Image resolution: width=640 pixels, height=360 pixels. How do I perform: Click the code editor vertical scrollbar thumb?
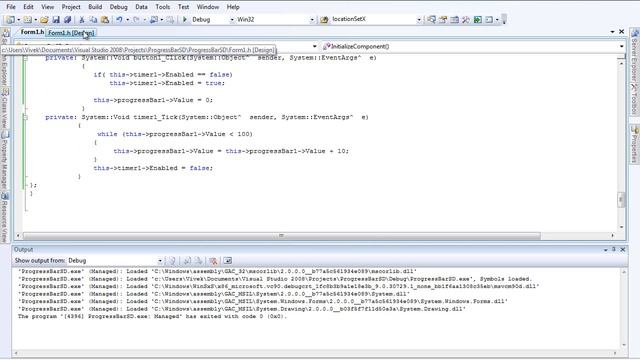click(x=621, y=200)
